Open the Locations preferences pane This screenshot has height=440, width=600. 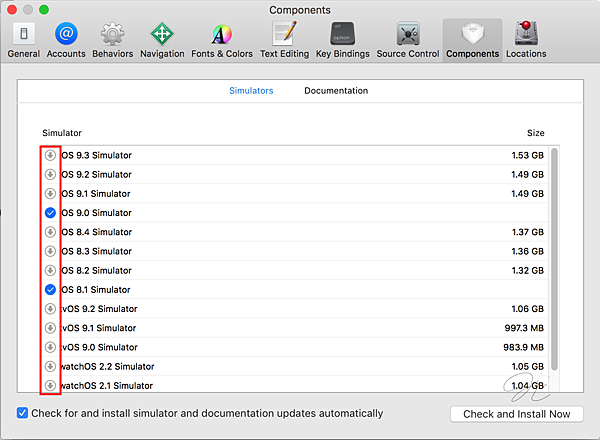click(x=526, y=40)
